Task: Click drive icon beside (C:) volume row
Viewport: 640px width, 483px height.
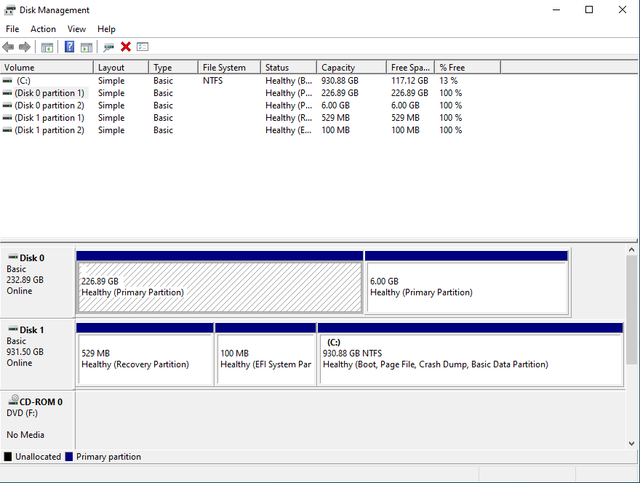Action: click(x=7, y=80)
